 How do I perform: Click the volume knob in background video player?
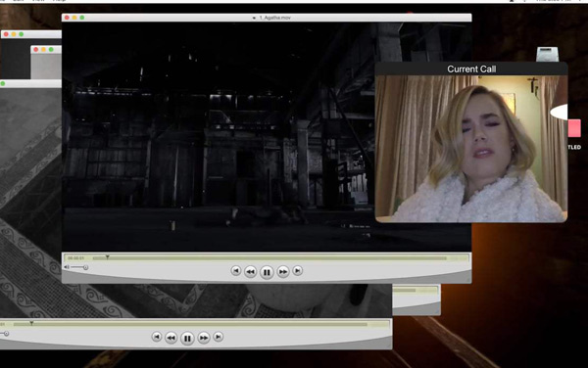(x=6, y=333)
